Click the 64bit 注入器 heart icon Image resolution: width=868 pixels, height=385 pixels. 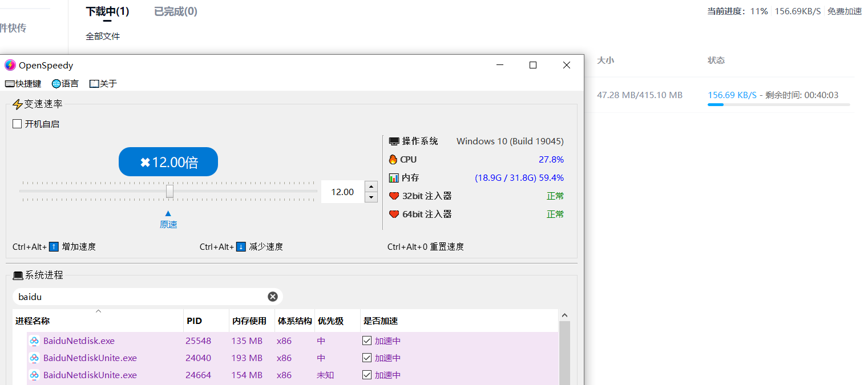(394, 214)
